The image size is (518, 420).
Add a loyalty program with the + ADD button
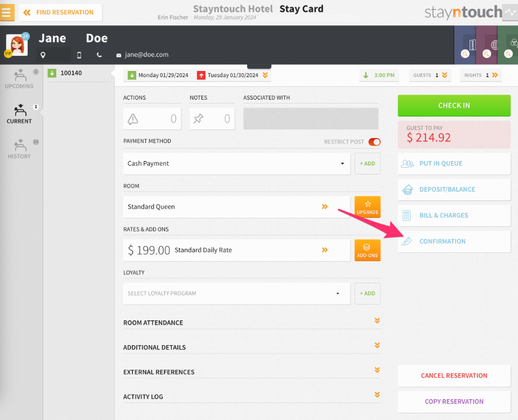(367, 293)
